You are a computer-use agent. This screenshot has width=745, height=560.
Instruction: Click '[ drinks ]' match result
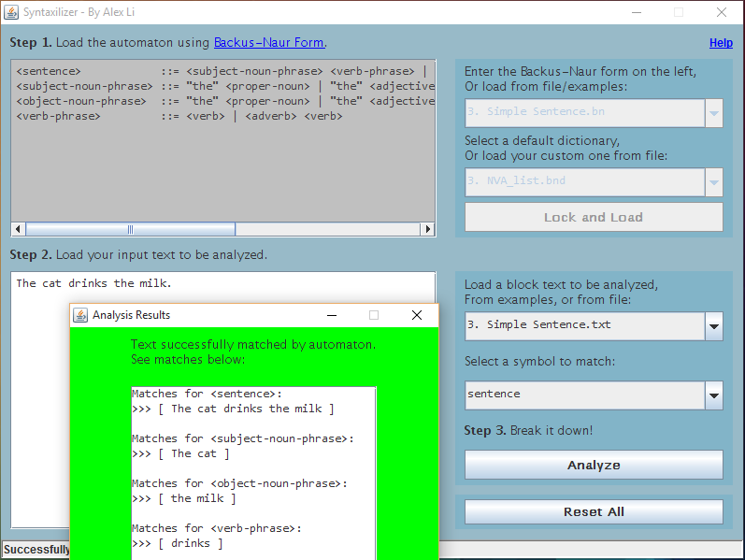(191, 543)
